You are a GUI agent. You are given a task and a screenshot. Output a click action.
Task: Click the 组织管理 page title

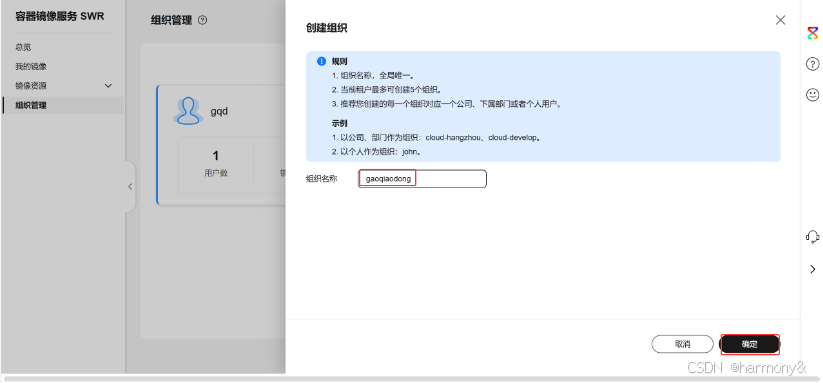coord(172,20)
